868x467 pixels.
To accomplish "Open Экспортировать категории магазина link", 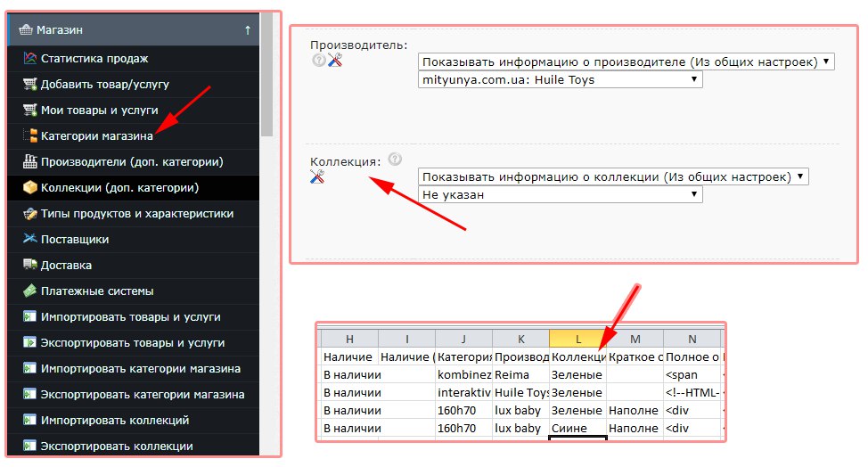I will 143,395.
